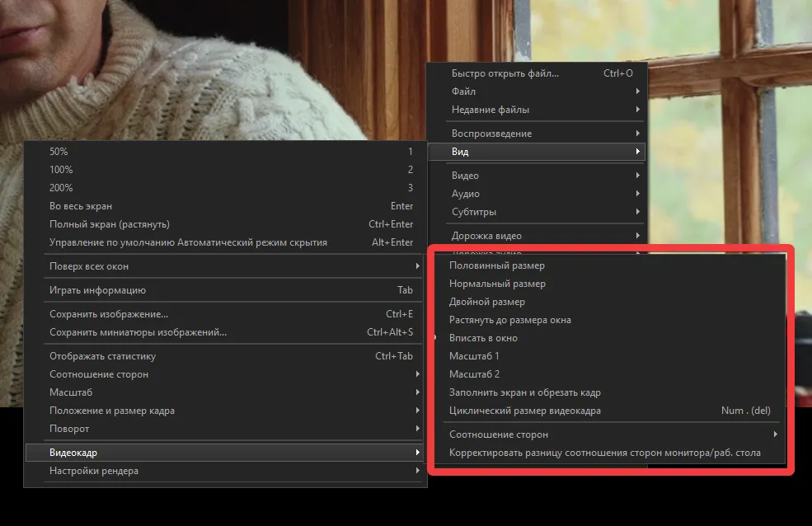Screen dimensions: 812x526
Task: Open Недавние файлы submenu
Action: pyautogui.click(x=537, y=109)
